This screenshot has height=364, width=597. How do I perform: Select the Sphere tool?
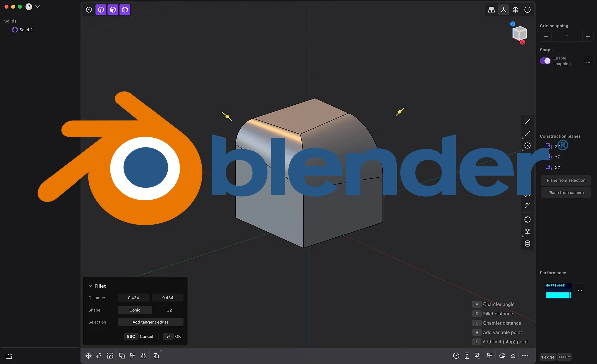point(527,220)
